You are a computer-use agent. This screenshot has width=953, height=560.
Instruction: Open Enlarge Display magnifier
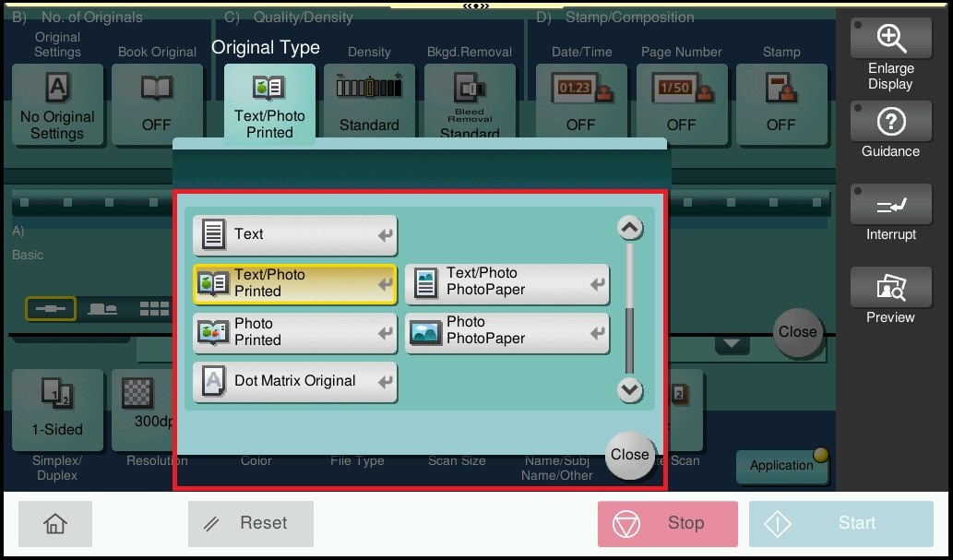pos(889,55)
